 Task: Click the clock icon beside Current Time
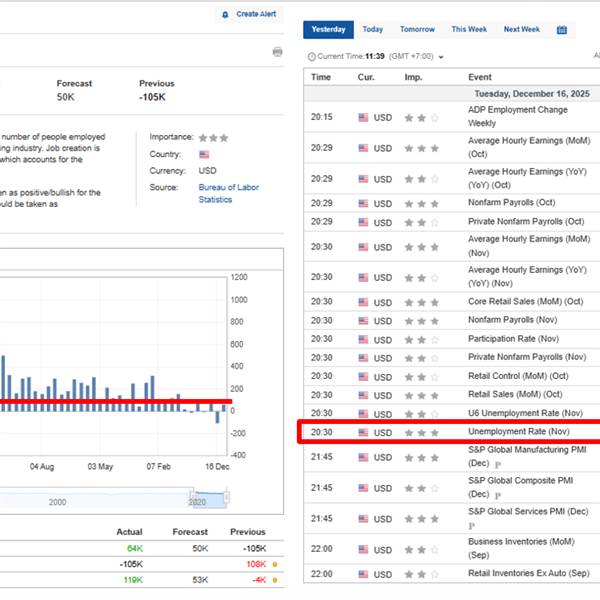312,56
